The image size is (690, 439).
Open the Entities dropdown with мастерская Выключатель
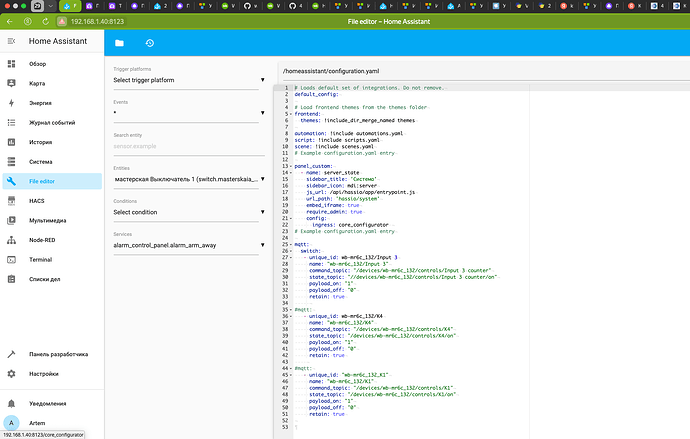[189, 179]
